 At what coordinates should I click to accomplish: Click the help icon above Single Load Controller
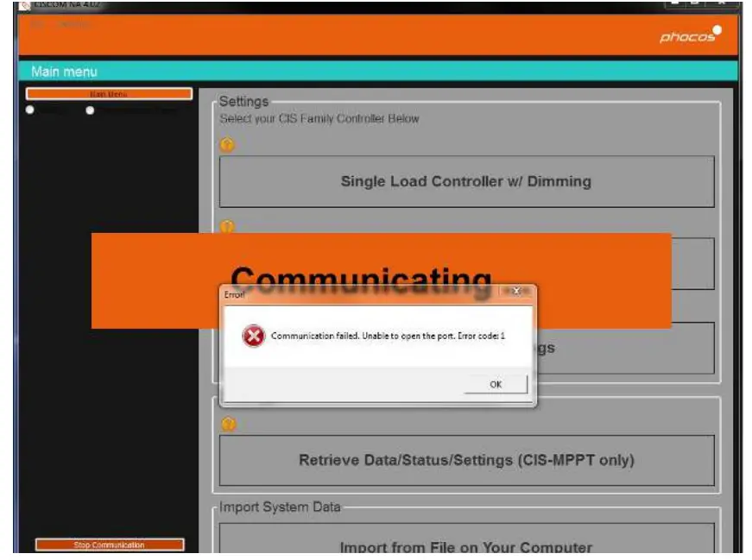(x=227, y=144)
